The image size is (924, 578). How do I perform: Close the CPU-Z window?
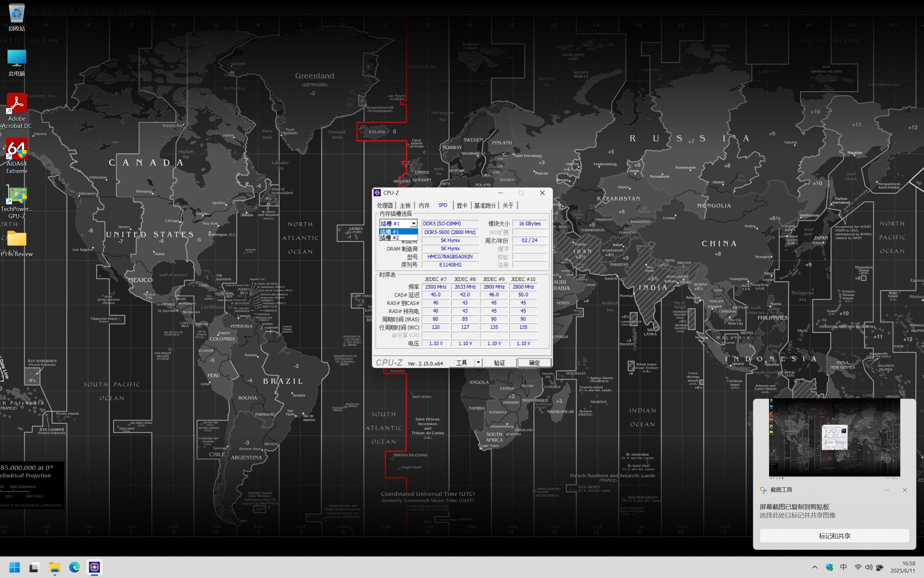pos(542,193)
